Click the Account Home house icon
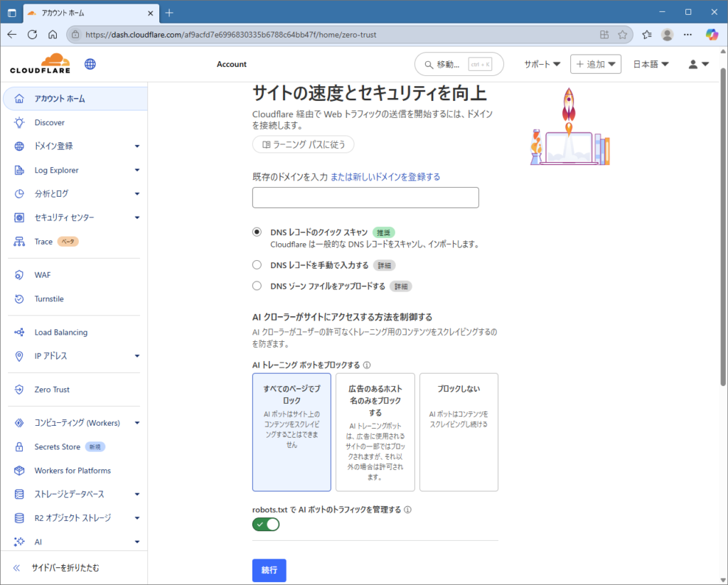 tap(19, 98)
